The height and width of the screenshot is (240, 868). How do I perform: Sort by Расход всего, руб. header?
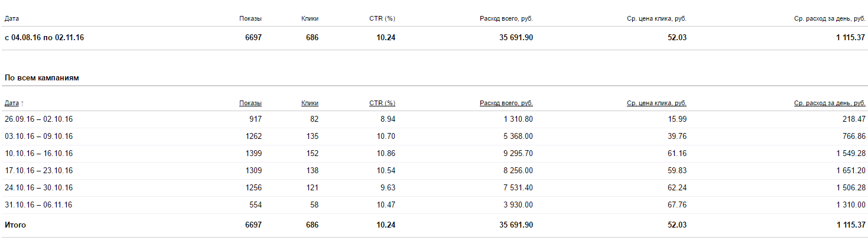(506, 103)
